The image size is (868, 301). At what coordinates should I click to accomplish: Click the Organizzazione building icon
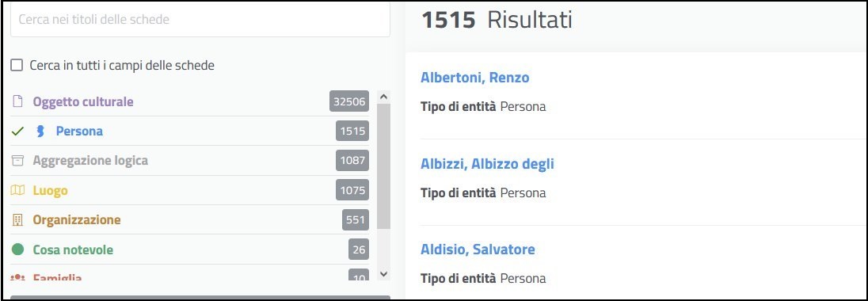17,220
